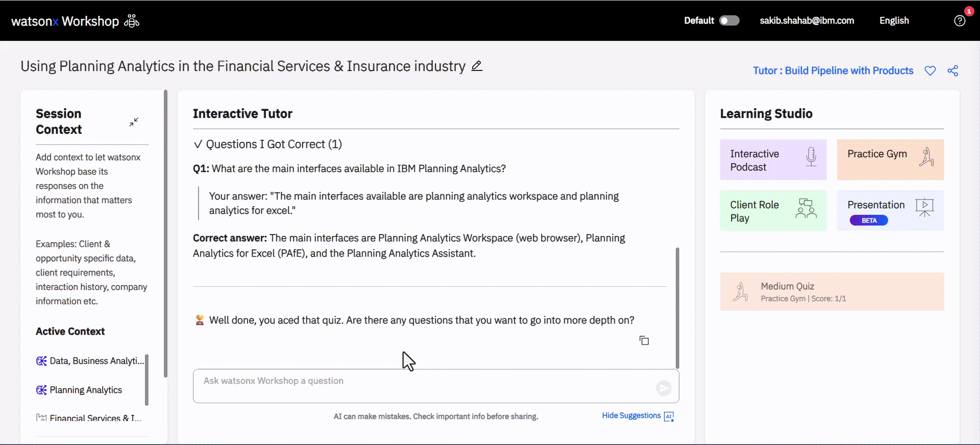Click the notification badge showing 1

coord(969,11)
